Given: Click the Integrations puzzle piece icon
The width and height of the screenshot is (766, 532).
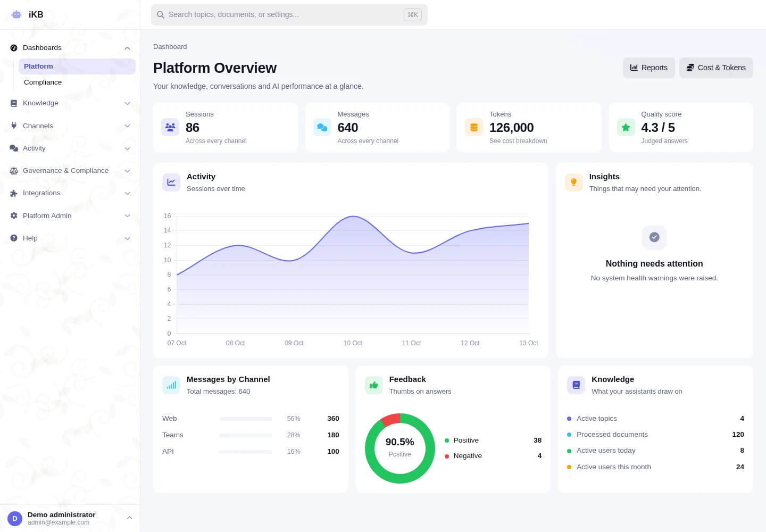Looking at the screenshot, I should pos(14,193).
